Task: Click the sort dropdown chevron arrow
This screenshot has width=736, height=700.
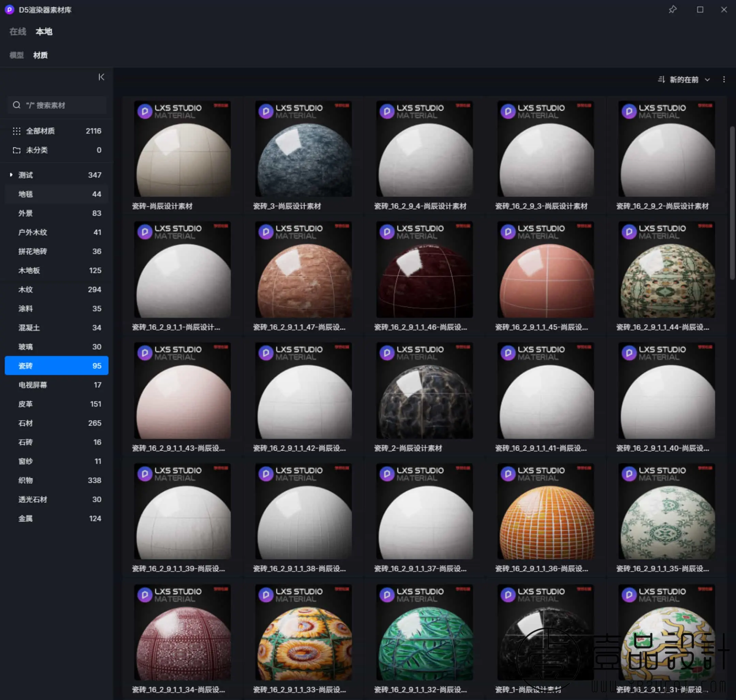Action: click(707, 80)
